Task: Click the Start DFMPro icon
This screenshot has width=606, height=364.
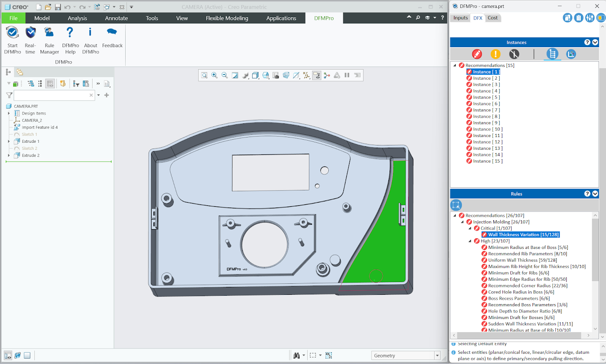Action: [12, 33]
